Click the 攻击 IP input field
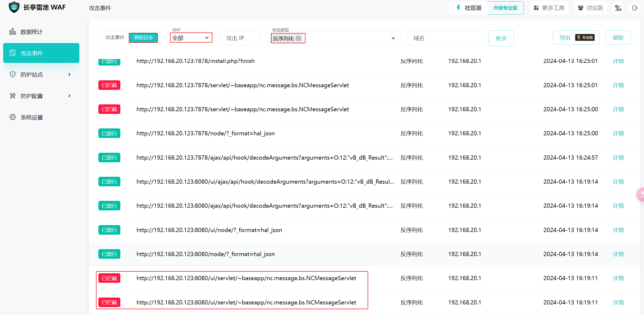This screenshot has height=315, width=644. point(240,38)
